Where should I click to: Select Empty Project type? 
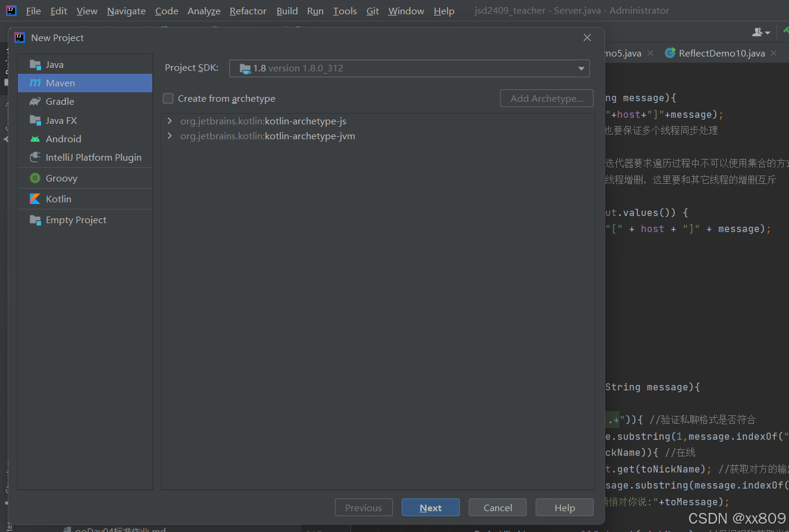(85, 220)
